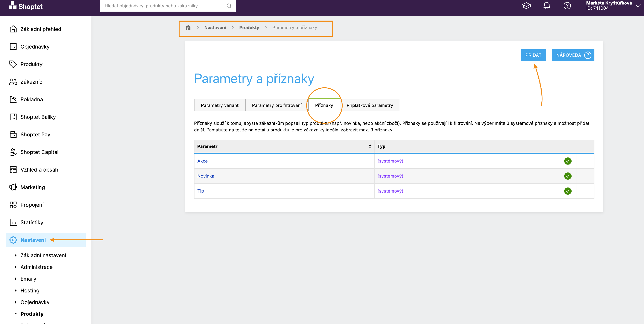Viewport: 644px width, 324px height.
Task: Switch to Příplatkové parametry tab
Action: [x=369, y=105]
